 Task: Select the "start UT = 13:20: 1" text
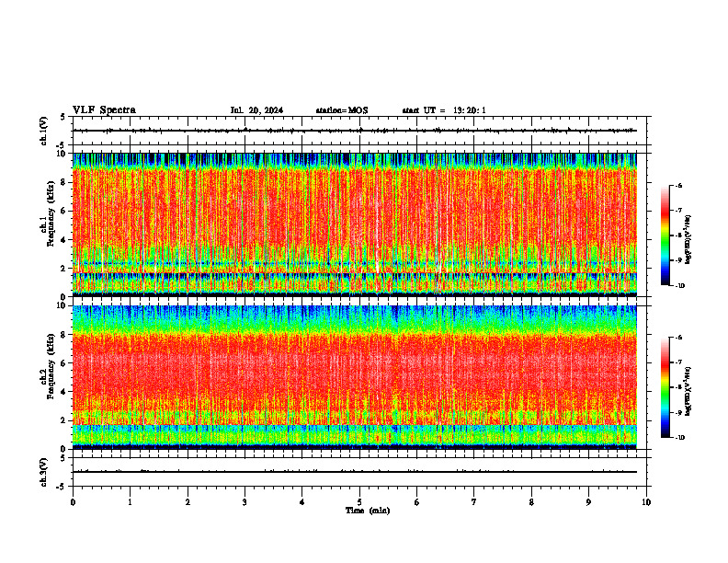pos(444,110)
